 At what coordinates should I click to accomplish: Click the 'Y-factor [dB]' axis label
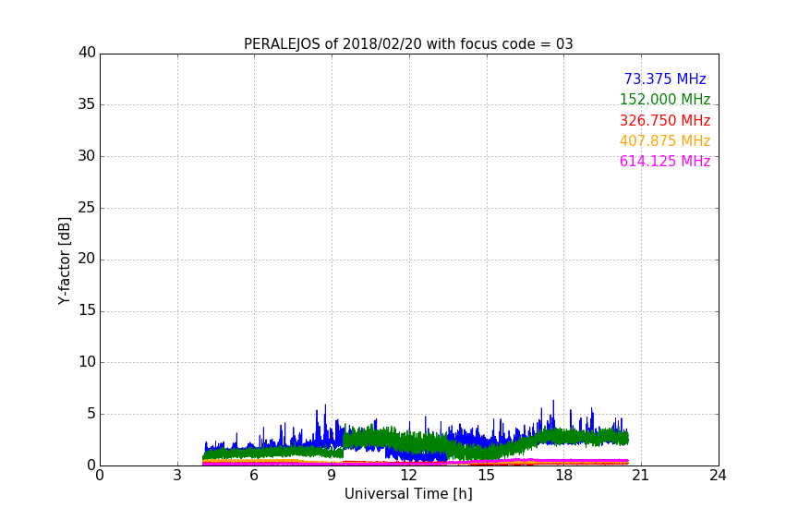(64, 260)
